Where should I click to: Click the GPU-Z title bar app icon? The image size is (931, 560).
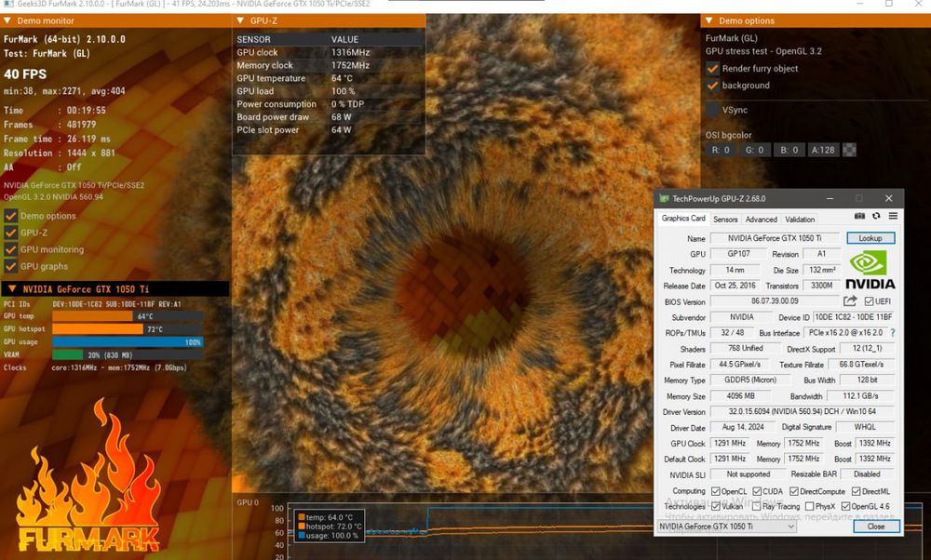pos(663,198)
